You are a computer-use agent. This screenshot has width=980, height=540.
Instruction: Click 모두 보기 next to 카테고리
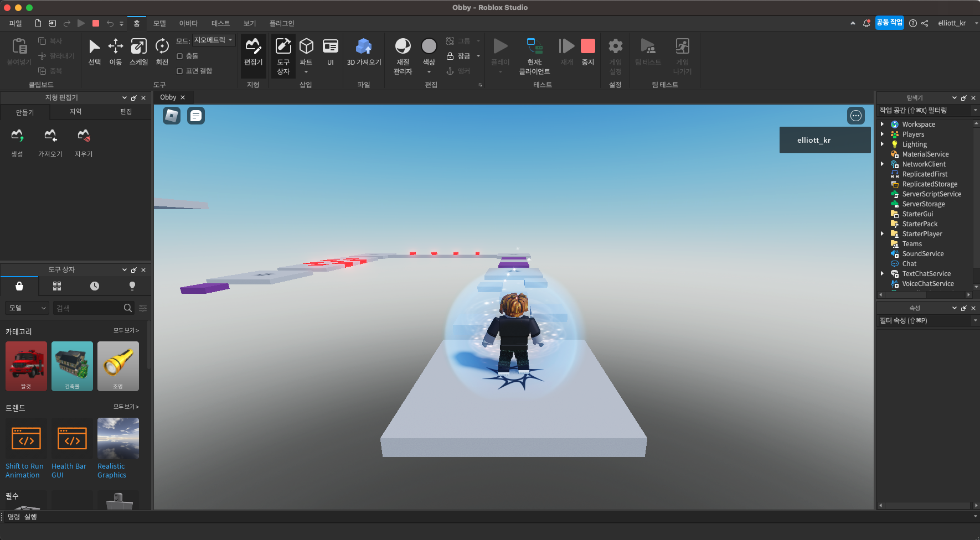click(126, 330)
